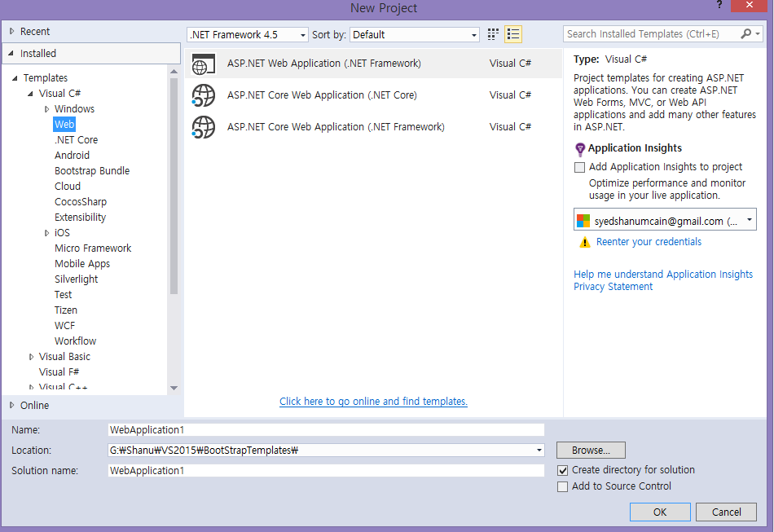Click the ASP.NET Web Application template icon

pyautogui.click(x=204, y=64)
